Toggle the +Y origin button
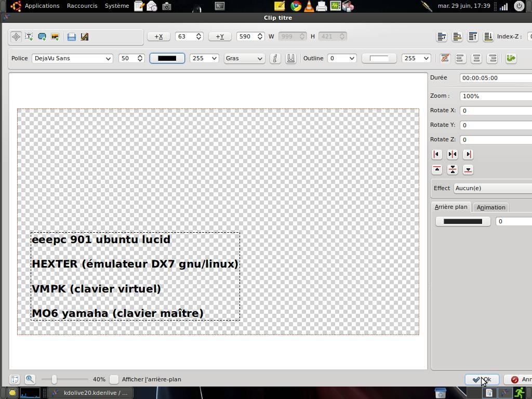The image size is (532, 399). coord(220,37)
